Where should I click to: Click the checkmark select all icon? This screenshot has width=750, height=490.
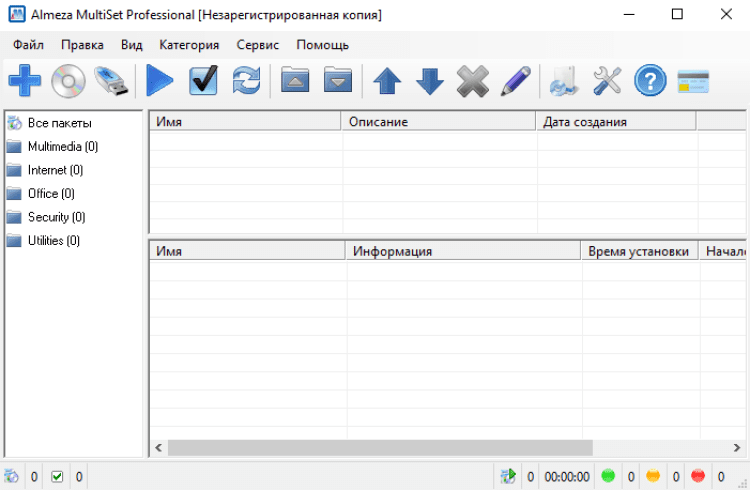(x=204, y=80)
